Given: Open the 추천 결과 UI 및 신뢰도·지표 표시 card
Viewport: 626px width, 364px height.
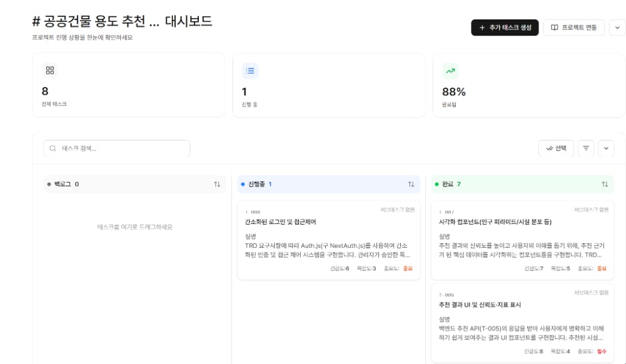Looking at the screenshot, I should [x=522, y=324].
